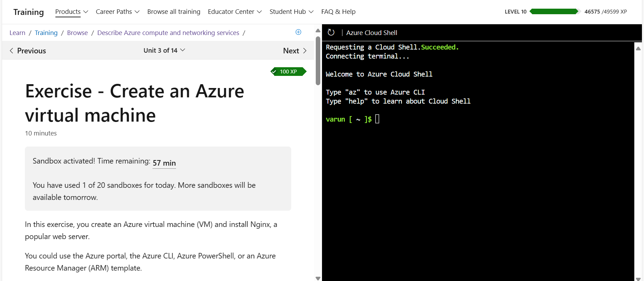Select FAQ & Help in the top navigation

(x=338, y=11)
